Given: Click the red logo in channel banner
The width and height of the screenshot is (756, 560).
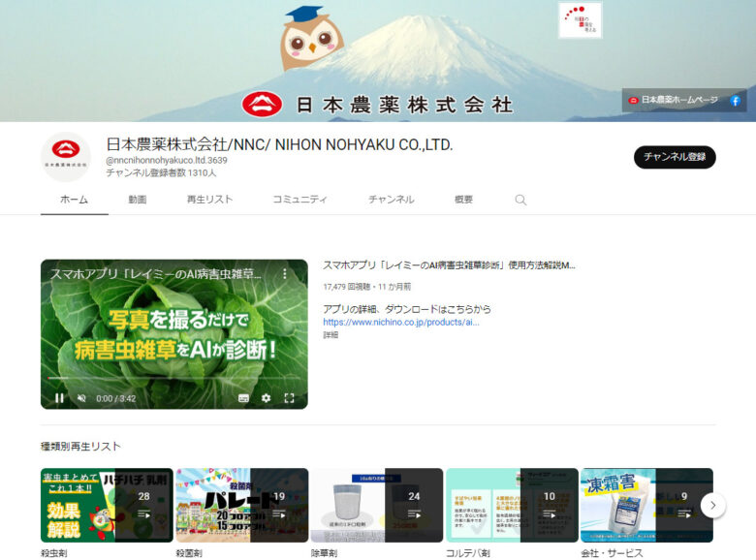Looking at the screenshot, I should [262, 104].
